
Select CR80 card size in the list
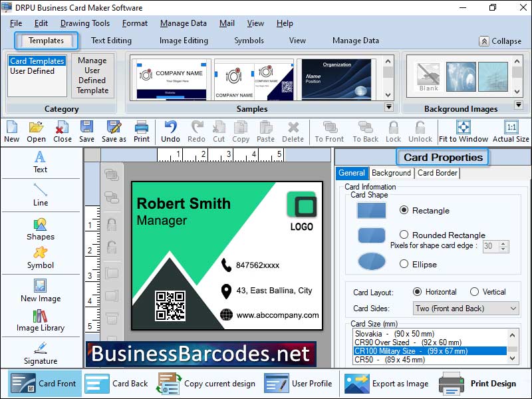pyautogui.click(x=399, y=358)
